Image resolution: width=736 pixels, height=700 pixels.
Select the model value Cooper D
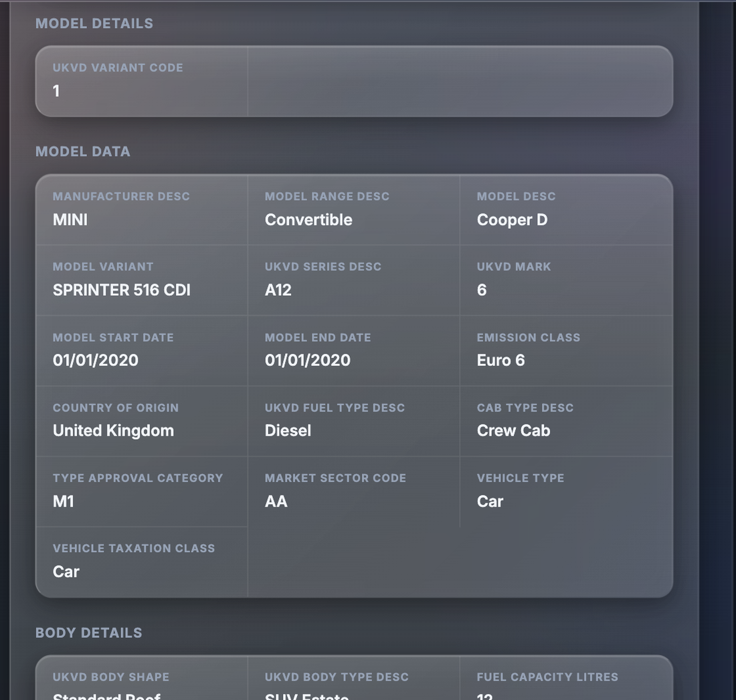tap(512, 220)
